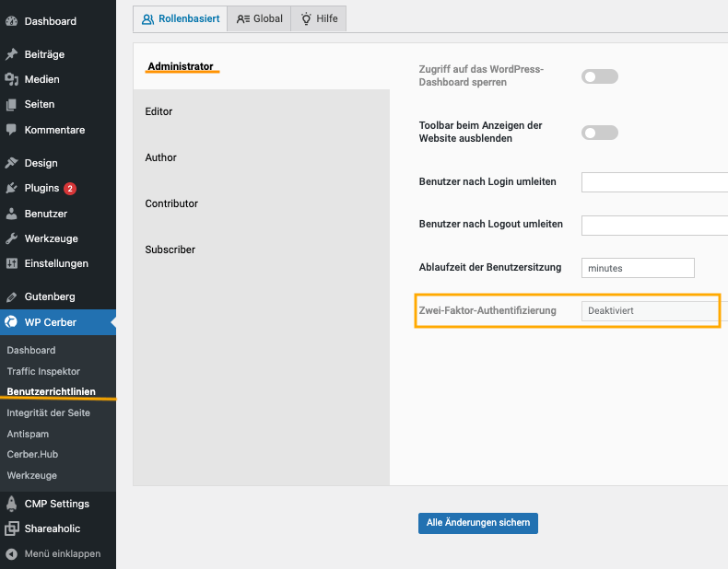
Task: Click the Design paintbrush icon
Action: 12,163
